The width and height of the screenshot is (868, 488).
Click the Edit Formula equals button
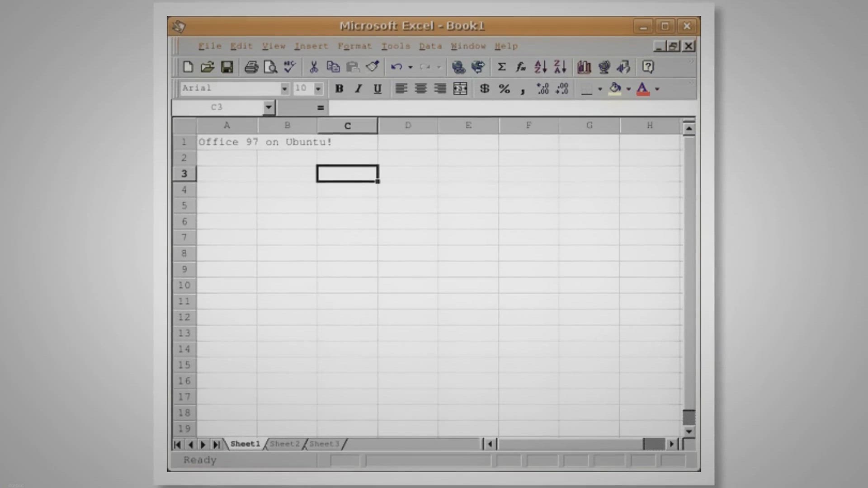(321, 108)
